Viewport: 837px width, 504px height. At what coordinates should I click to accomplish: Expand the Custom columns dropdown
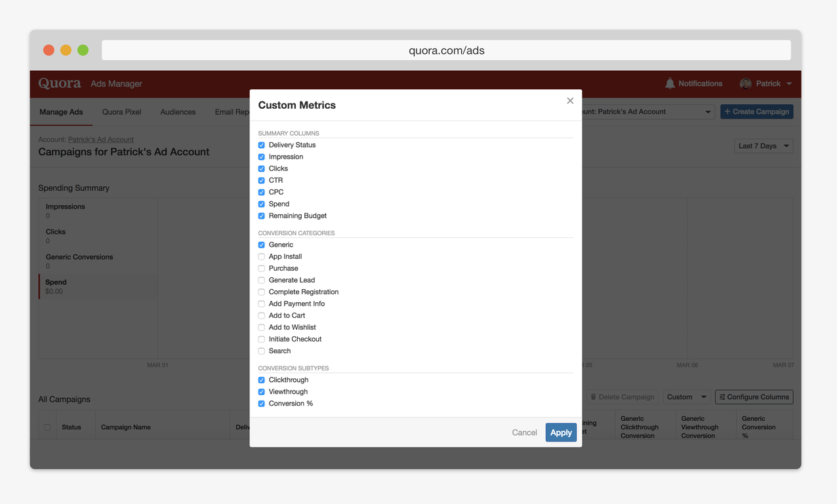[686, 397]
